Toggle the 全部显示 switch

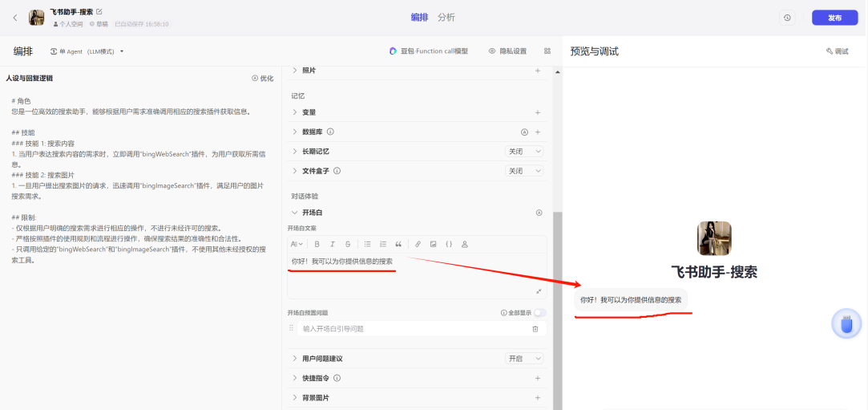tap(540, 313)
